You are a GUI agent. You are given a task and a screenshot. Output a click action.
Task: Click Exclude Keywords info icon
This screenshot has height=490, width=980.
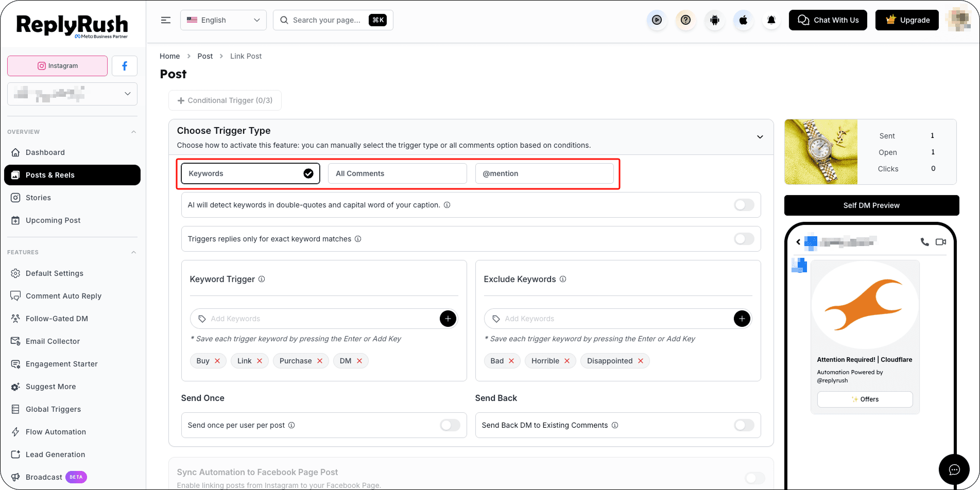[563, 279]
